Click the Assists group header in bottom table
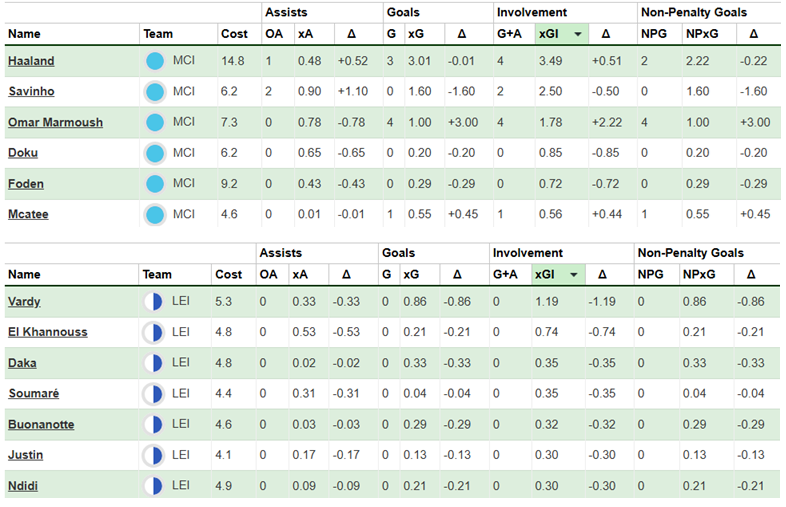Viewport: 786px width, 507px height. 279,253
